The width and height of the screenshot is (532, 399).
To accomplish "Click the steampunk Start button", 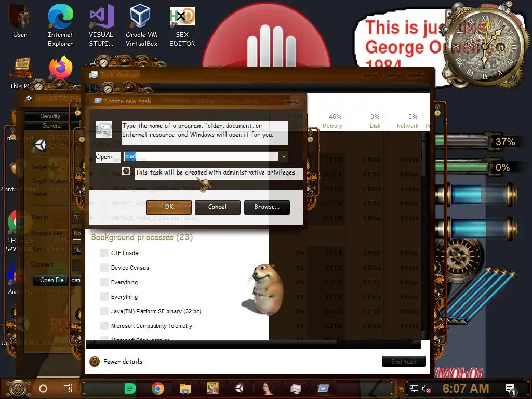I will click(19, 389).
